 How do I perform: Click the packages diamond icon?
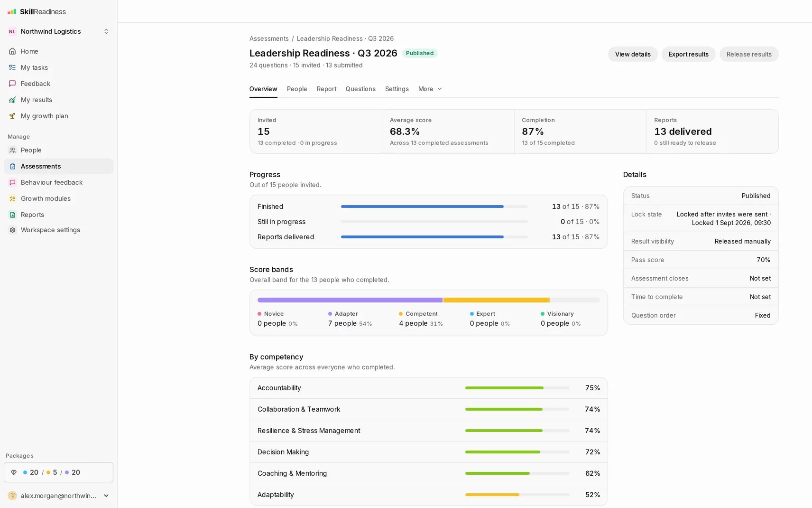[x=14, y=472]
